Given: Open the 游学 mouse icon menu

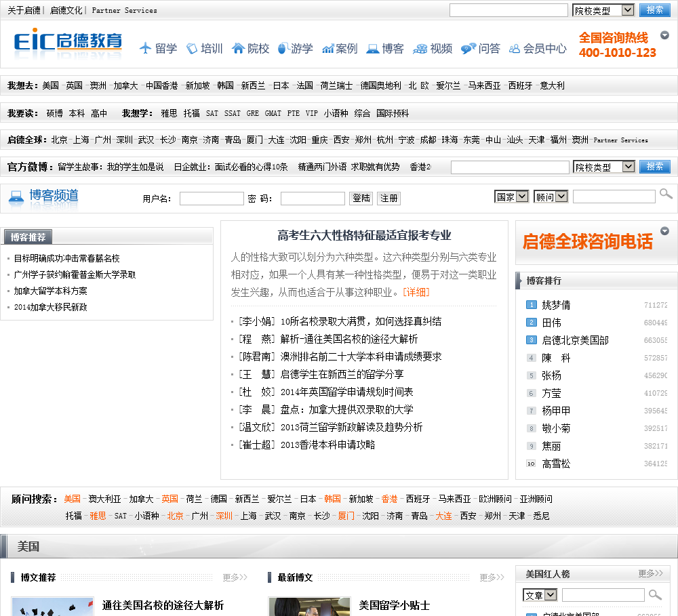Looking at the screenshot, I should 296,48.
